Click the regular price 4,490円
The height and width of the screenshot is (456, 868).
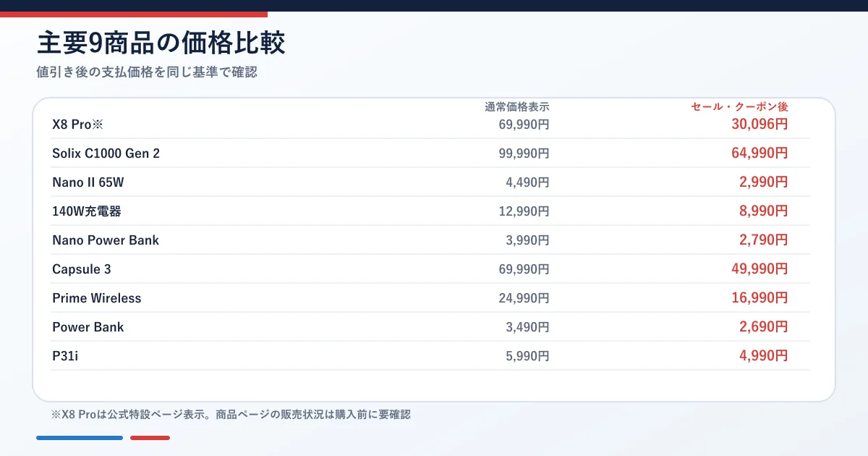tap(527, 182)
